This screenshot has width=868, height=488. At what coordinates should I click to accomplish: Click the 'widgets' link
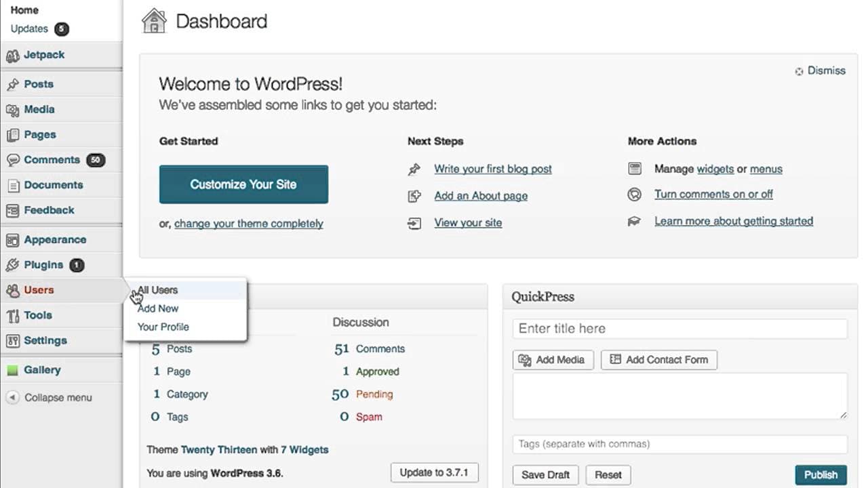click(x=715, y=169)
